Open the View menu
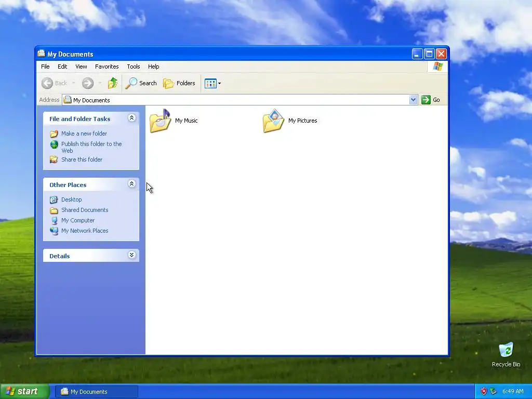This screenshot has height=399, width=532. point(81,66)
